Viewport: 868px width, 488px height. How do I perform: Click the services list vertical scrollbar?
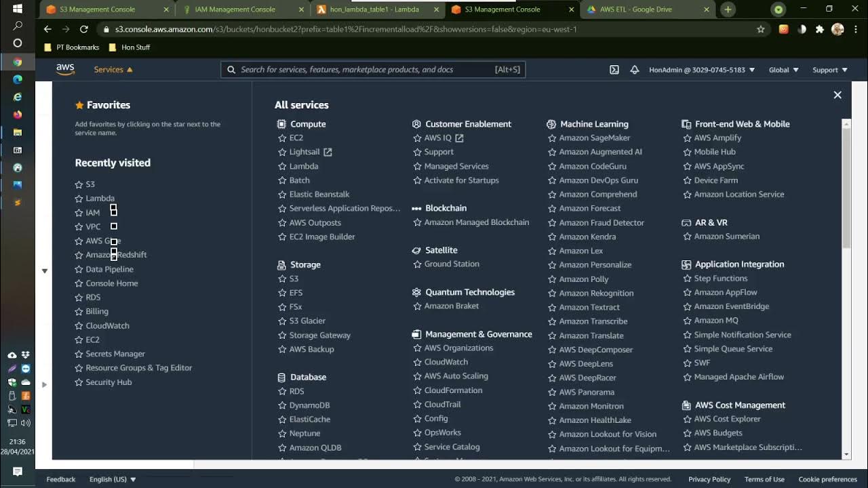point(846,188)
